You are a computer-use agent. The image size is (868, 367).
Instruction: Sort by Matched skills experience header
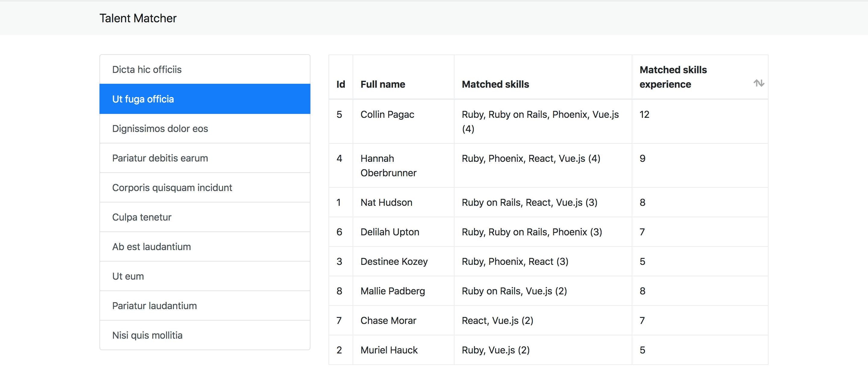point(700,77)
